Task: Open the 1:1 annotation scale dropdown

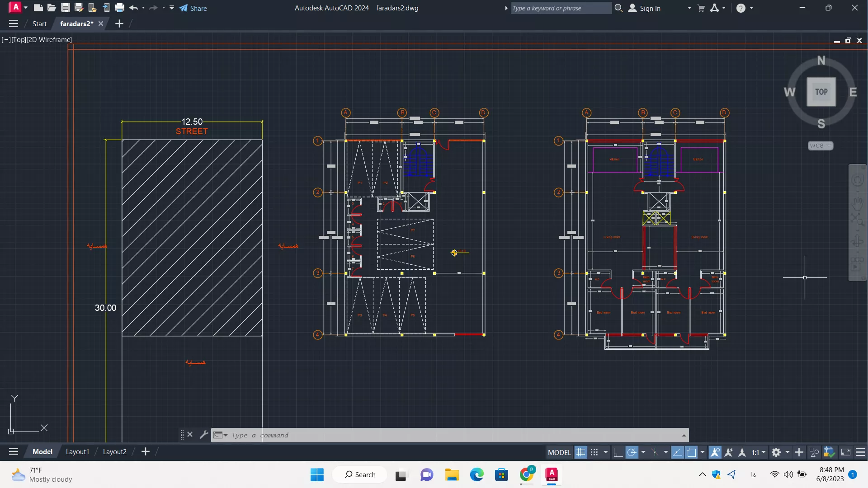Action: (759, 452)
